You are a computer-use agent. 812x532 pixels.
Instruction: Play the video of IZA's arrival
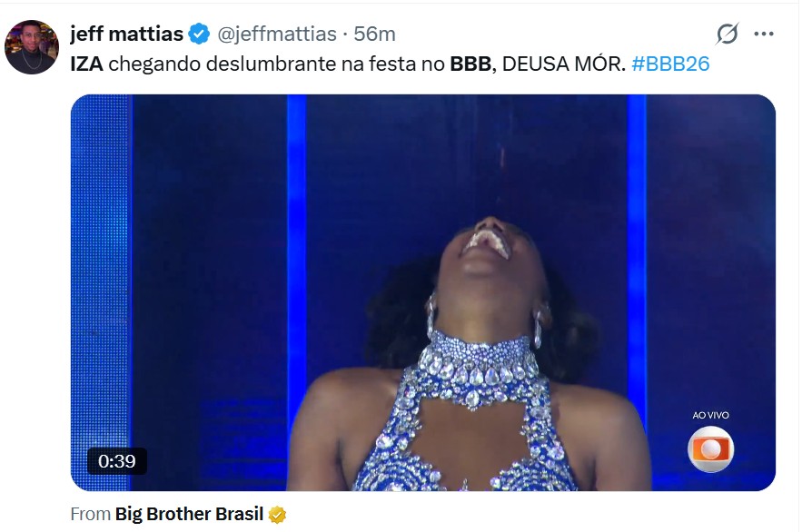(x=423, y=292)
